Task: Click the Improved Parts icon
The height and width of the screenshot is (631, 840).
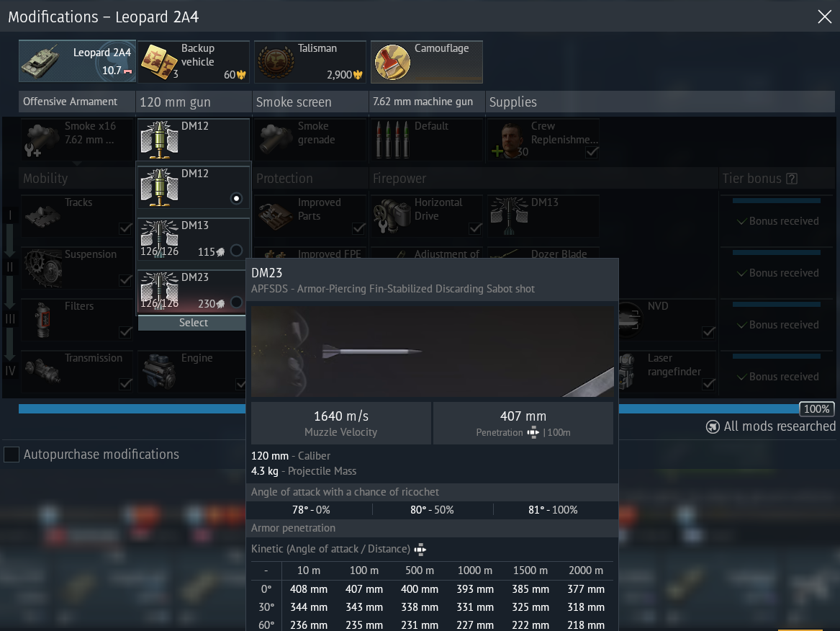Action: [276, 216]
